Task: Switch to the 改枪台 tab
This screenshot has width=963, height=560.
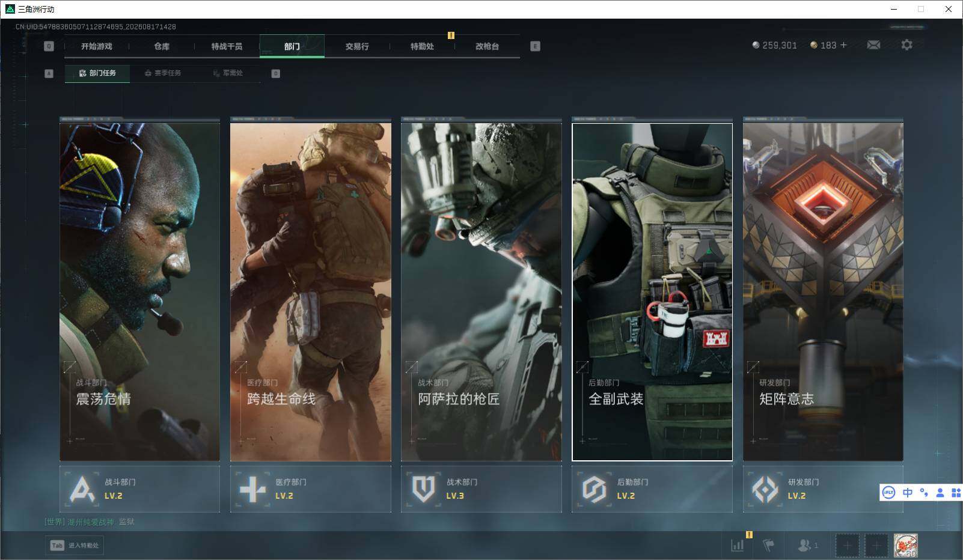Action: click(x=487, y=46)
